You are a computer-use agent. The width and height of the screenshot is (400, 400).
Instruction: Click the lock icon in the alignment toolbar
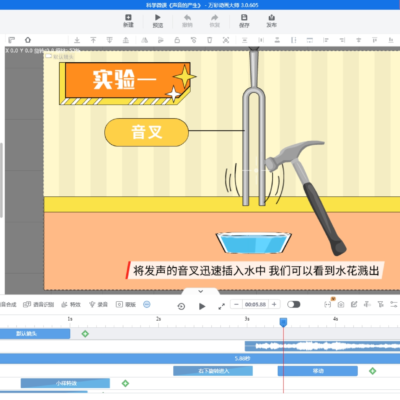[x=177, y=40]
